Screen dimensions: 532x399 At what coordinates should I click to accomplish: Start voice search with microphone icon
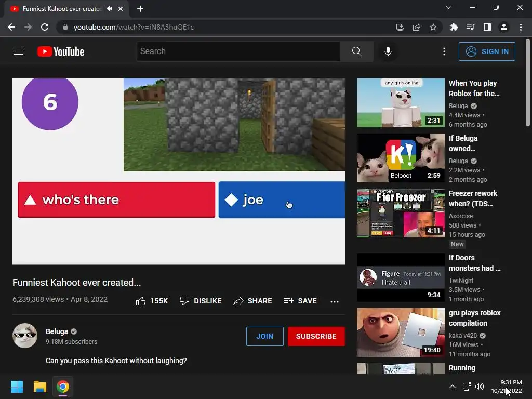(388, 51)
